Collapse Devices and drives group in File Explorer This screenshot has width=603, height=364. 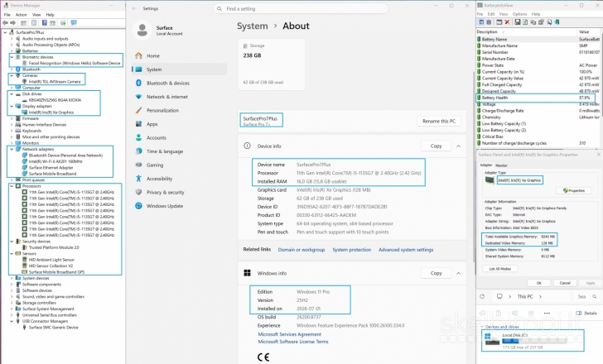[483, 327]
